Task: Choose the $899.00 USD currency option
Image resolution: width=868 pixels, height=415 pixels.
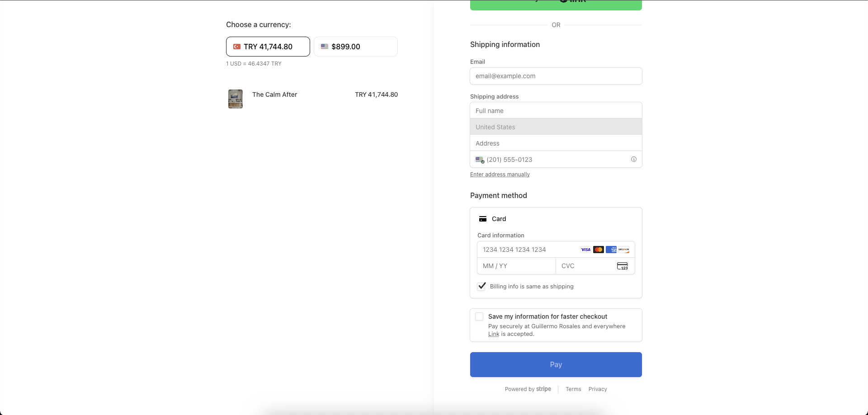Action: 355,47
